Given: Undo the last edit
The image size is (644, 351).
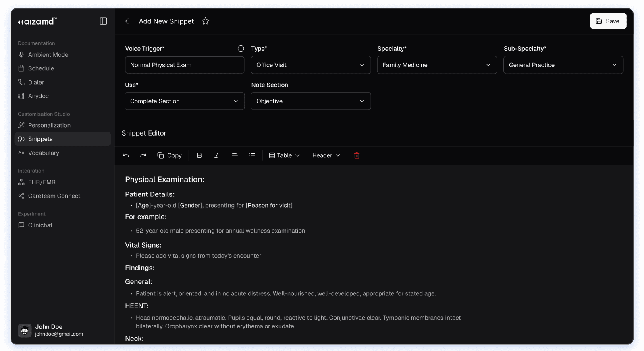Looking at the screenshot, I should tap(126, 155).
